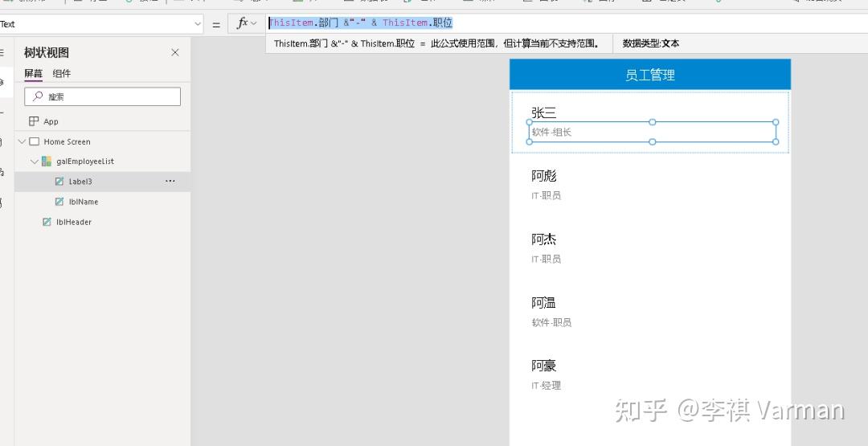This screenshot has width=868, height=446.
Task: Select lblName in tree view
Action: (84, 202)
